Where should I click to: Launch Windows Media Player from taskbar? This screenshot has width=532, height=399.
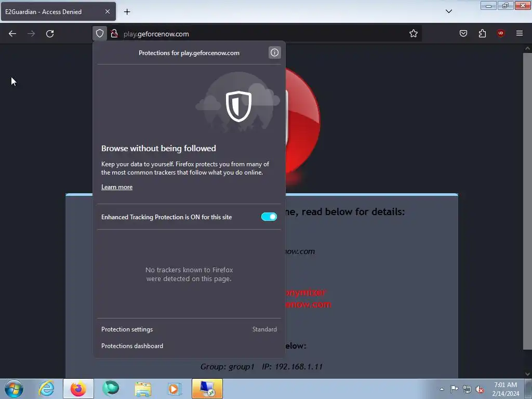coord(175,389)
